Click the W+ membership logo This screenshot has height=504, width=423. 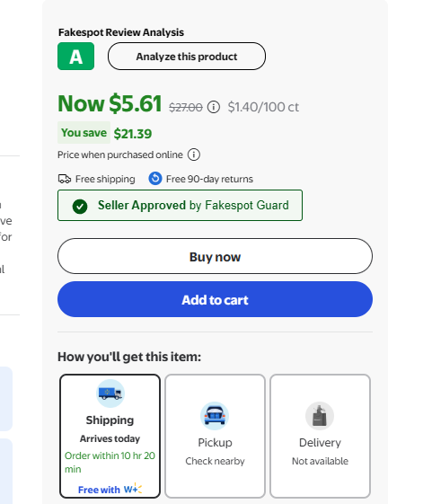click(x=133, y=489)
